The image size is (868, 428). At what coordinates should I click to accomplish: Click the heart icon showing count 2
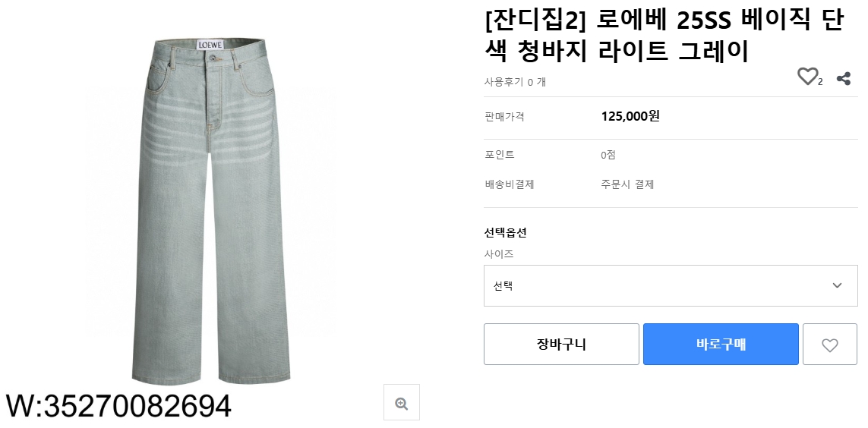click(x=807, y=77)
